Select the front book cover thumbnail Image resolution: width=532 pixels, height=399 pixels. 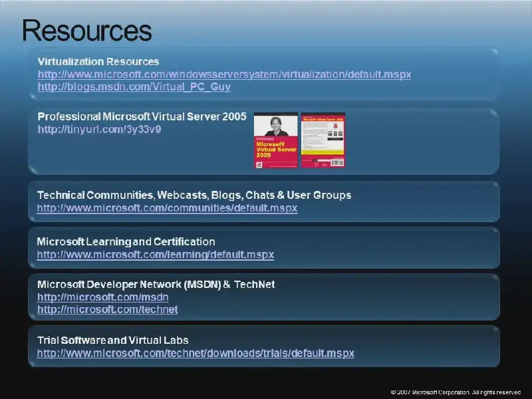pos(276,140)
